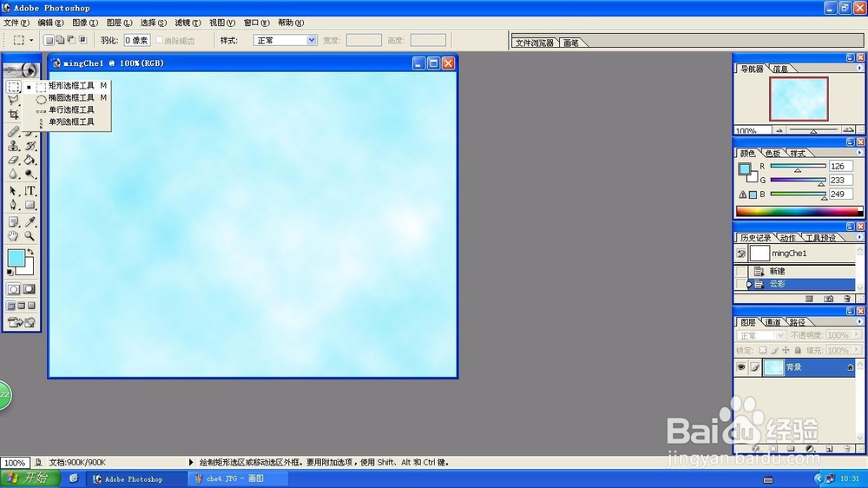Open the marquee tool preset picker arrow
The width and height of the screenshot is (868, 488).
31,40
